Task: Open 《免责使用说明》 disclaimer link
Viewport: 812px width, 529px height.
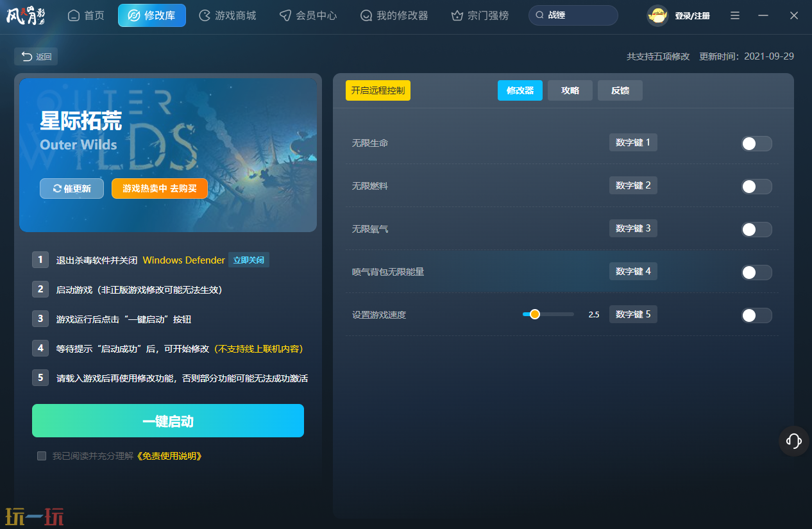Action: pyautogui.click(x=170, y=456)
